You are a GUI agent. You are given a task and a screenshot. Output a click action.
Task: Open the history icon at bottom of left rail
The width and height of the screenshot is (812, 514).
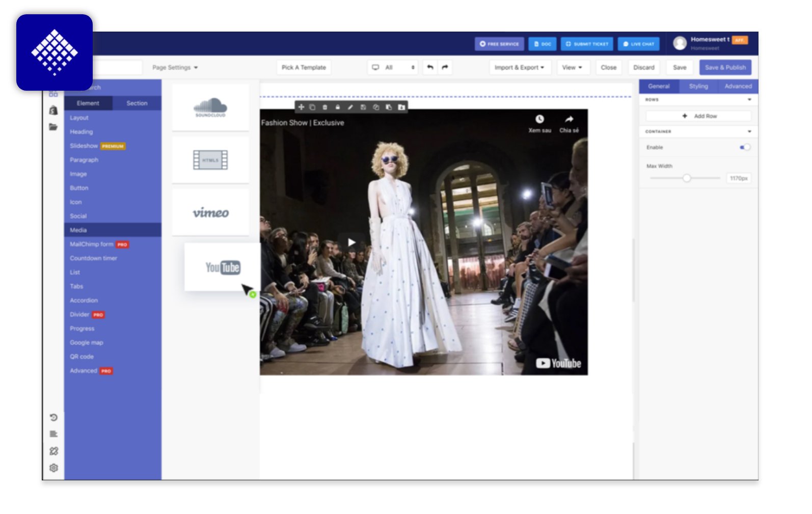coord(53,417)
